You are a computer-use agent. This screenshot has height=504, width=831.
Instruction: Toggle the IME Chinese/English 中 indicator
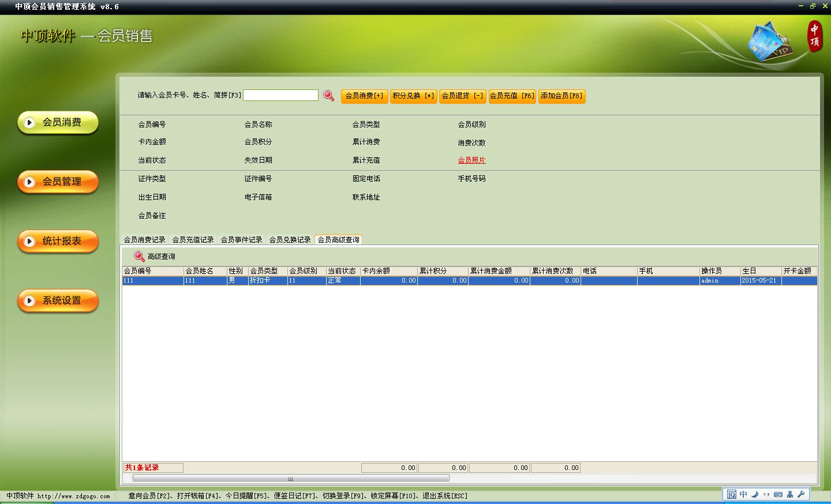pos(743,494)
